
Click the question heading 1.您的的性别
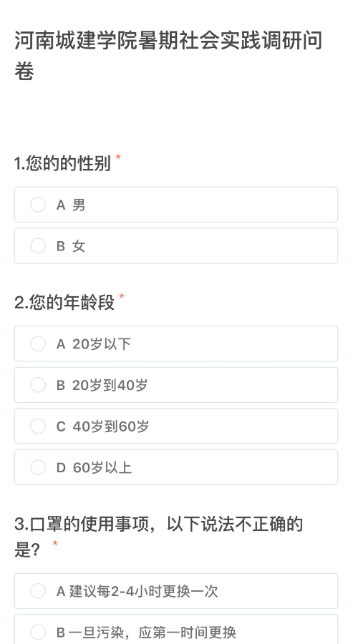[x=62, y=163]
